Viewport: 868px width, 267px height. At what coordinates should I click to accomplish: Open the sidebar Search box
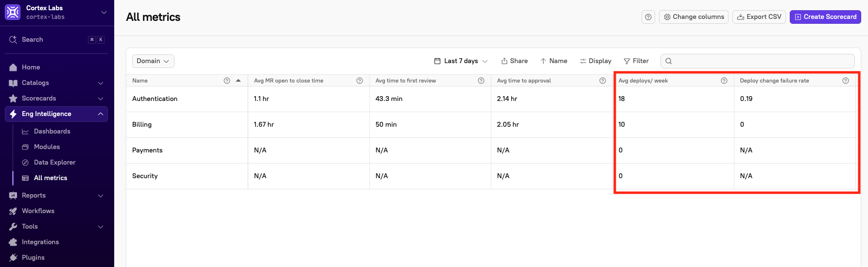pyautogui.click(x=57, y=40)
